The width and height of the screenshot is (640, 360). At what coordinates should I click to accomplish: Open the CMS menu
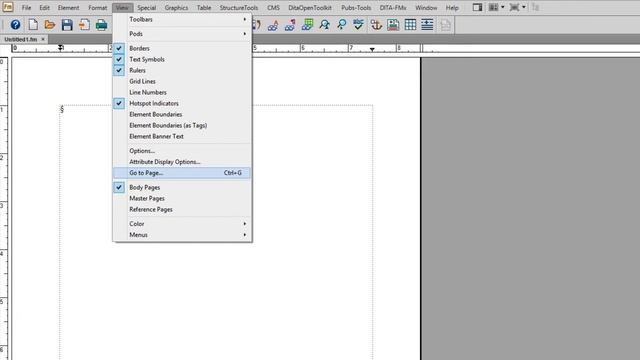tap(273, 8)
